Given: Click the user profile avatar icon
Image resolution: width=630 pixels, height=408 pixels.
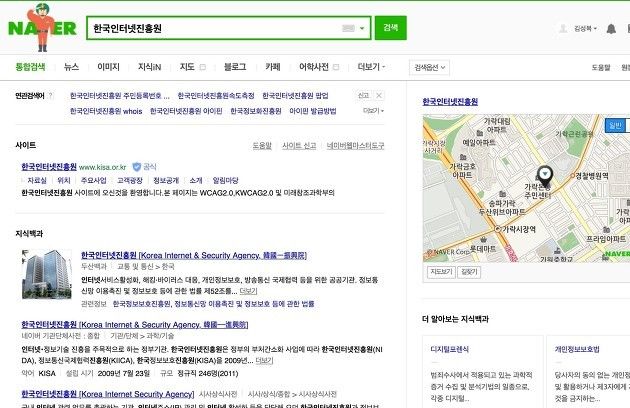Looking at the screenshot, I should pyautogui.click(x=563, y=28).
